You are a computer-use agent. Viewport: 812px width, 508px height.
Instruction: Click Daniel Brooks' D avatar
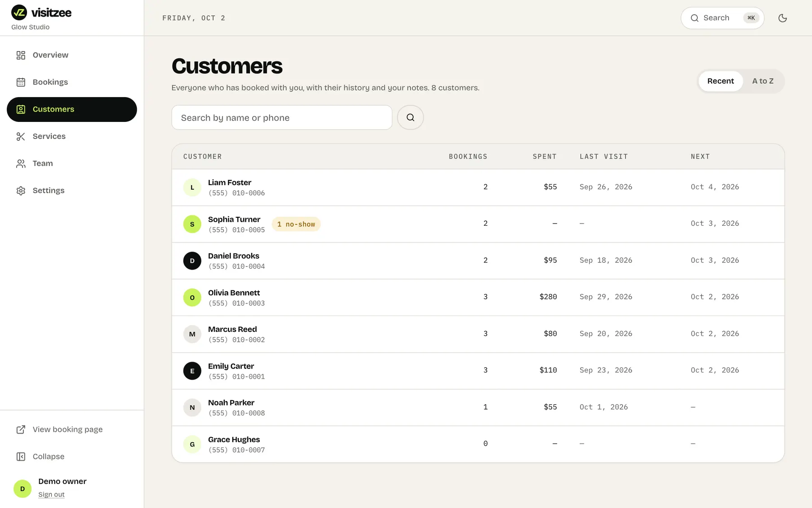(x=192, y=261)
